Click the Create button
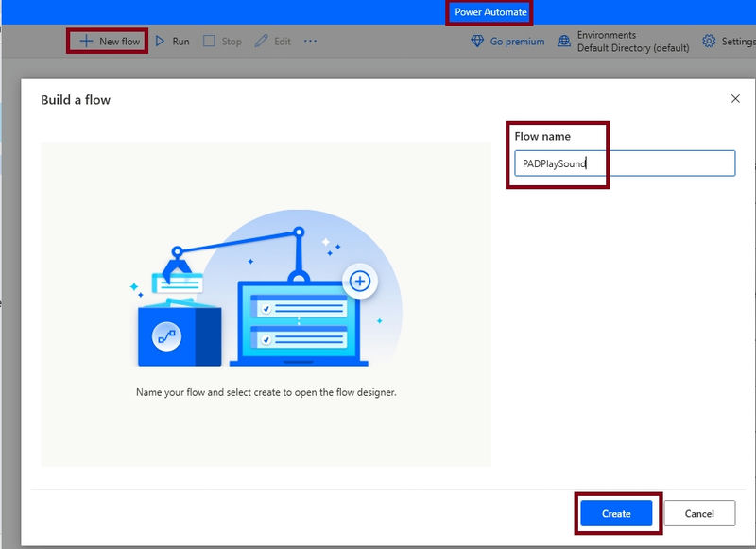This screenshot has width=756, height=549. coord(615,513)
